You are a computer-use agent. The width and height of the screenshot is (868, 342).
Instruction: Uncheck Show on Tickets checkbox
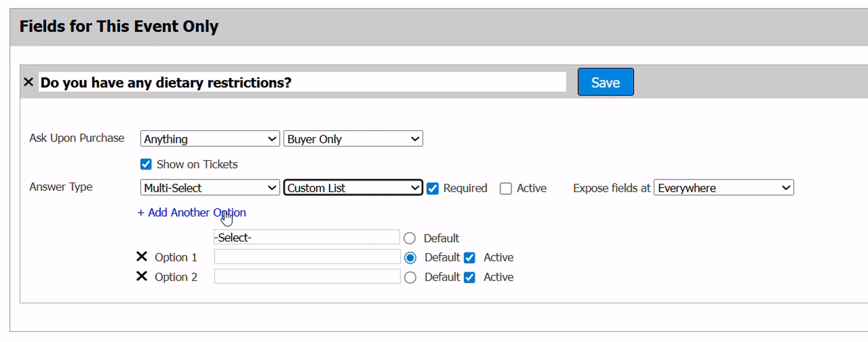(146, 164)
